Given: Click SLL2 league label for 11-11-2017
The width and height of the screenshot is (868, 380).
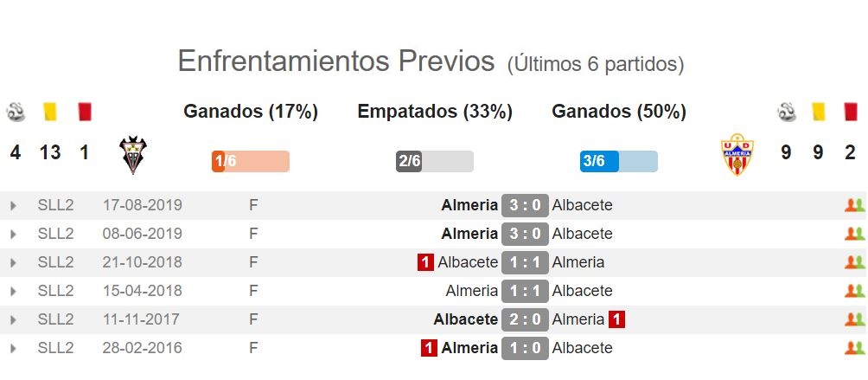Looking at the screenshot, I should coord(55,319).
